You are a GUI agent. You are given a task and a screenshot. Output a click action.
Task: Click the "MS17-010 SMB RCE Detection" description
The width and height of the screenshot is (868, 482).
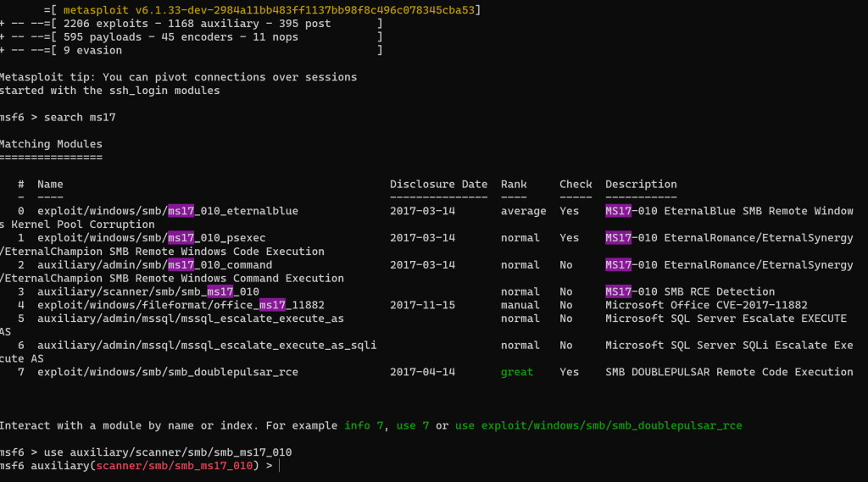(x=690, y=291)
